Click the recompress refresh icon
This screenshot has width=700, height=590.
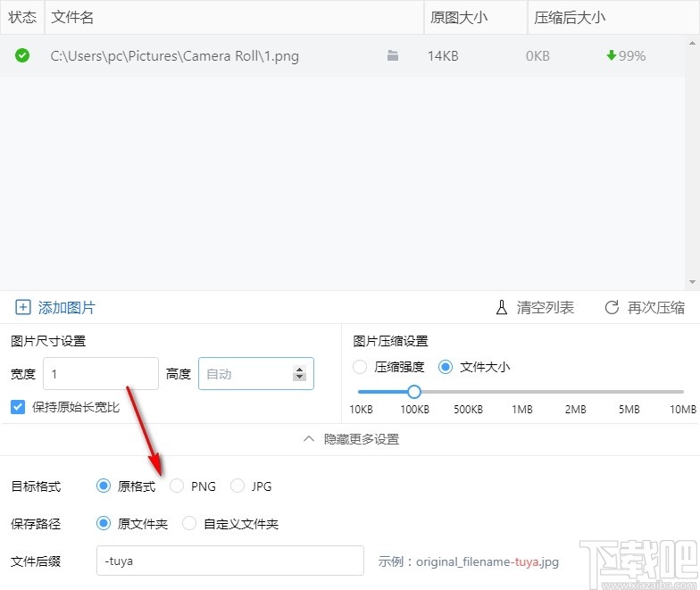(612, 307)
